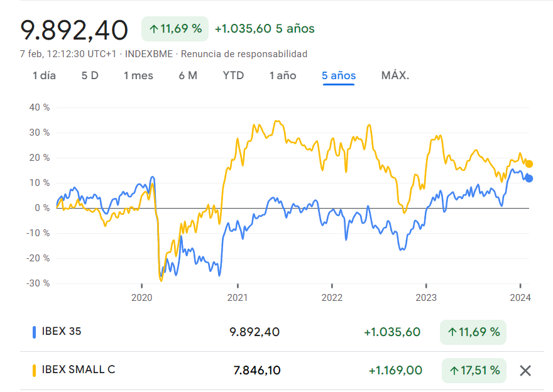Click the 2022 label on the time axis
553x392 pixels.
[x=331, y=297]
